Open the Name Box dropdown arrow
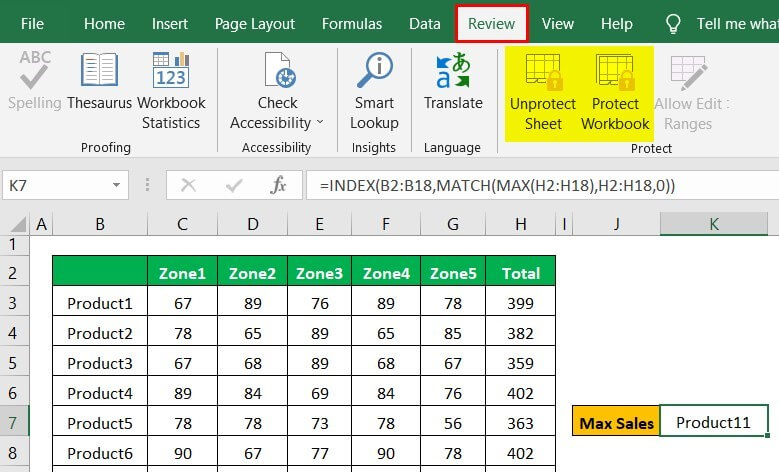 click(116, 185)
